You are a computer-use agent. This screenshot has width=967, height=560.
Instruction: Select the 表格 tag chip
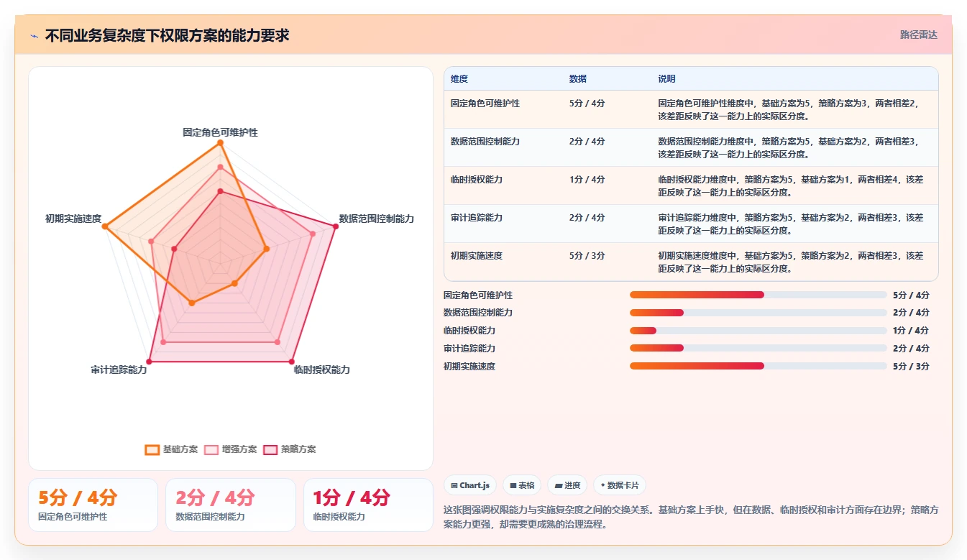pos(522,485)
